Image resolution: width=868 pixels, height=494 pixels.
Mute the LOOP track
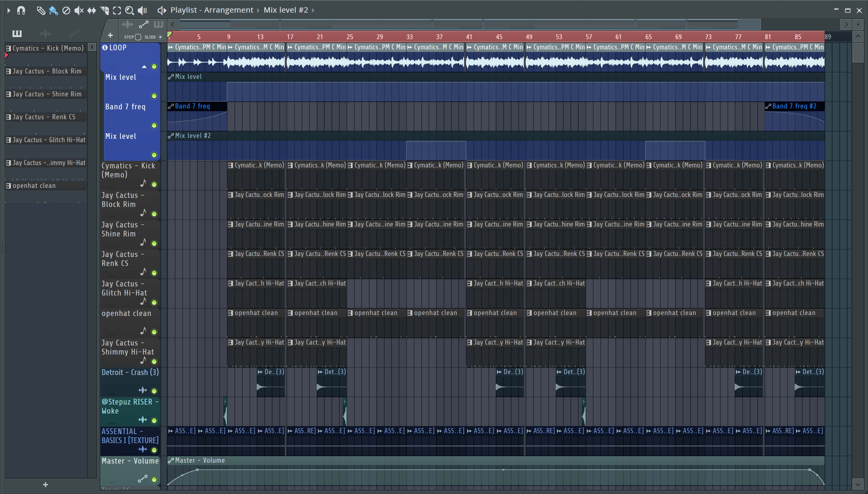154,67
